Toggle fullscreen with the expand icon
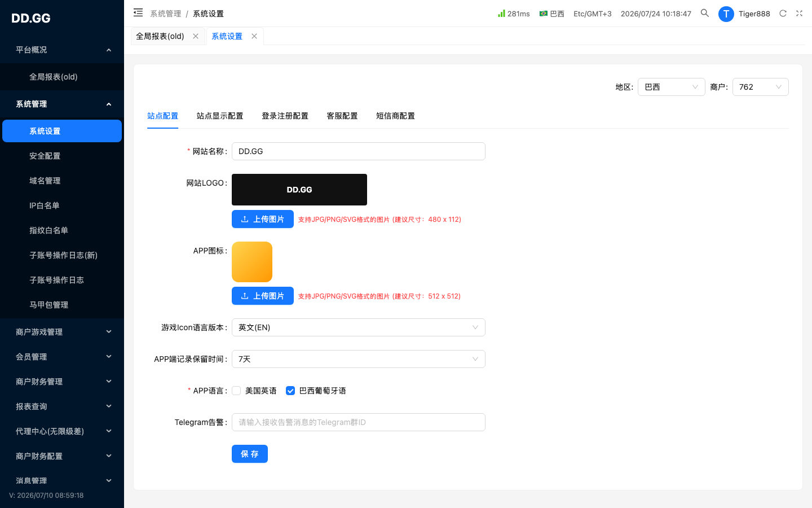Image resolution: width=812 pixels, height=508 pixels. click(799, 13)
